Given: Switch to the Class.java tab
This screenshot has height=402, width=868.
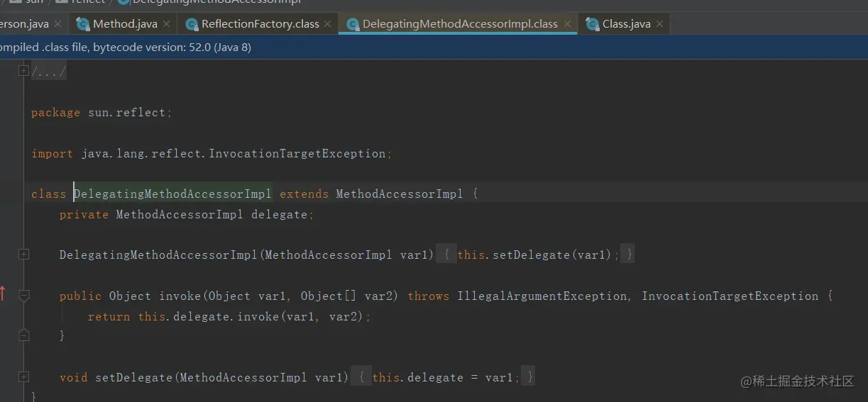Looking at the screenshot, I should coord(626,24).
